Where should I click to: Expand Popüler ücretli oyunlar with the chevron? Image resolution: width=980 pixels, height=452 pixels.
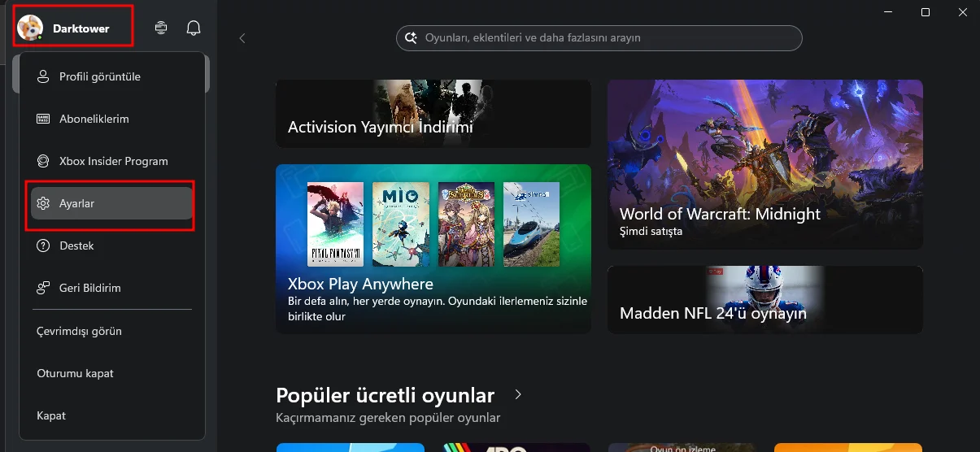(518, 395)
